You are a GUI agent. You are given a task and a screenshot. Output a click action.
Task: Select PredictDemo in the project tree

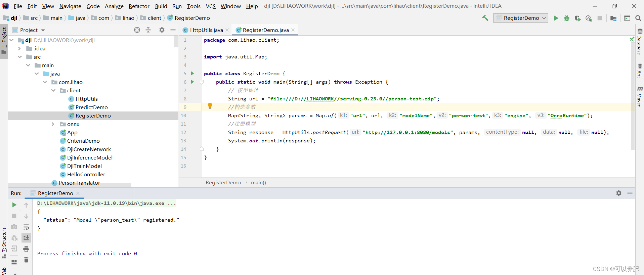click(x=91, y=107)
